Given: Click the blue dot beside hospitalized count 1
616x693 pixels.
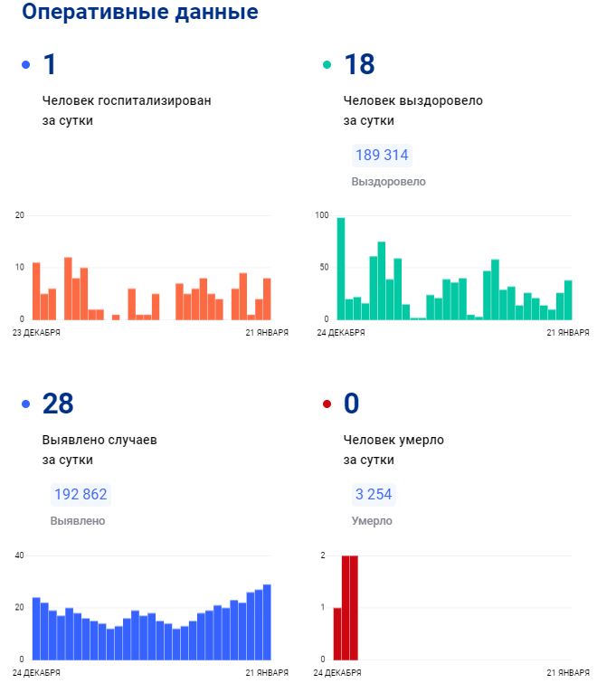Looking at the screenshot, I should (x=25, y=65).
